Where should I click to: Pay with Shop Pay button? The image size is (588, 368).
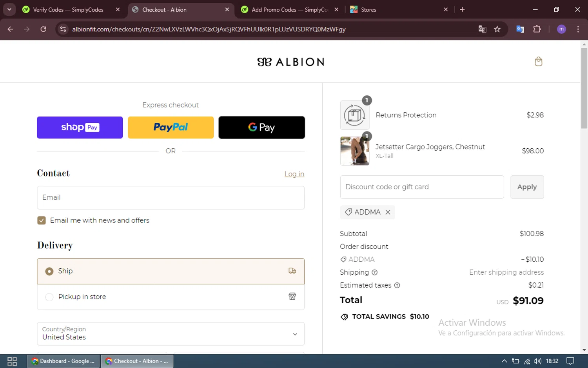click(x=80, y=128)
